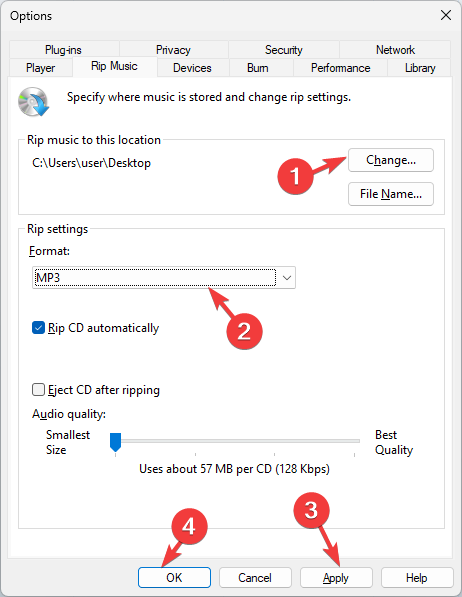The height and width of the screenshot is (597, 462).
Task: Confirm settings with OK button
Action: point(174,578)
